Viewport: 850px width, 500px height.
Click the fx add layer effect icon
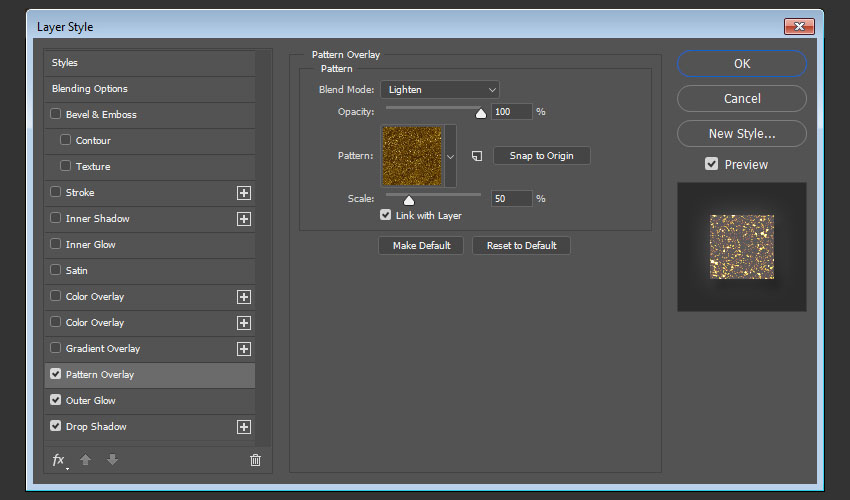point(59,460)
